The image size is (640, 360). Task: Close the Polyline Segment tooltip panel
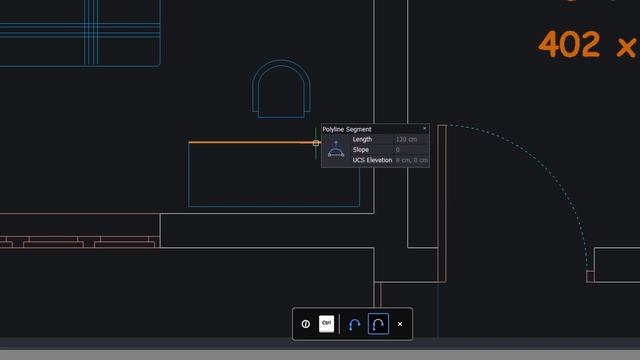[424, 129]
